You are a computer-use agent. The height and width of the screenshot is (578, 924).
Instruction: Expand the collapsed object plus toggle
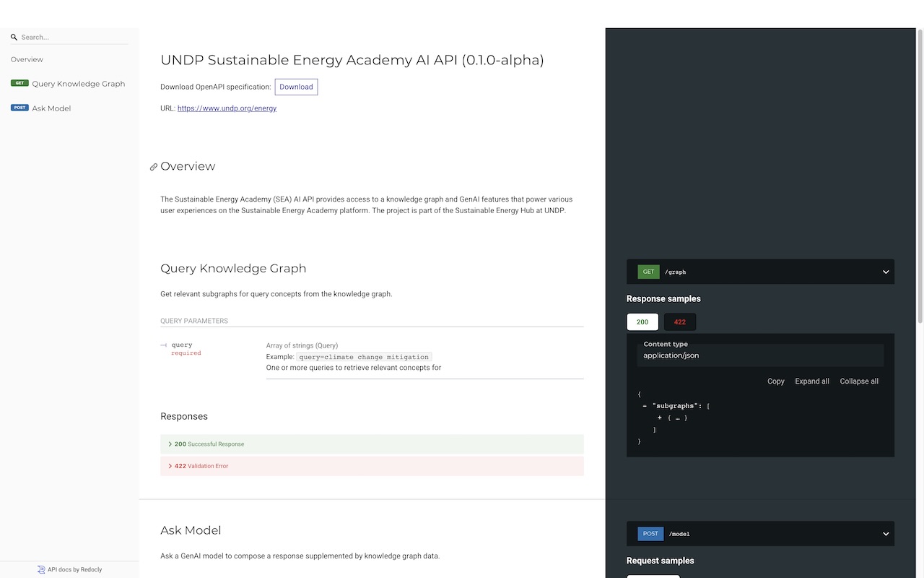tap(660, 418)
